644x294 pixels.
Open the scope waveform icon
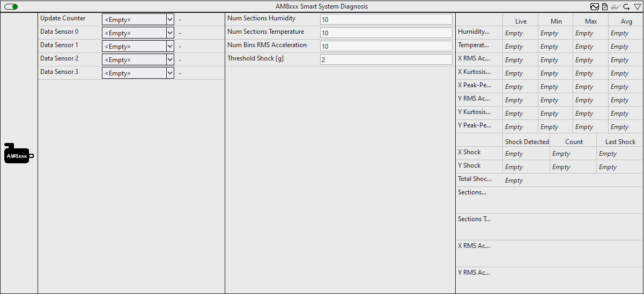click(x=594, y=6)
